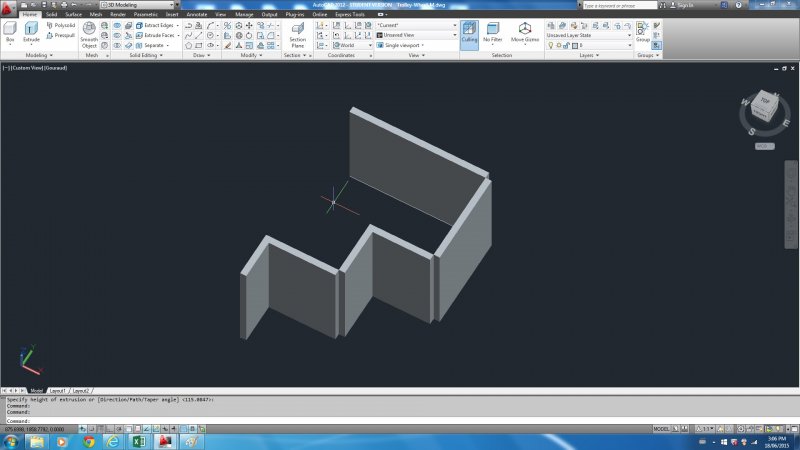Image resolution: width=800 pixels, height=450 pixels.
Task: Select Extract Edges tool
Action: pos(155,25)
